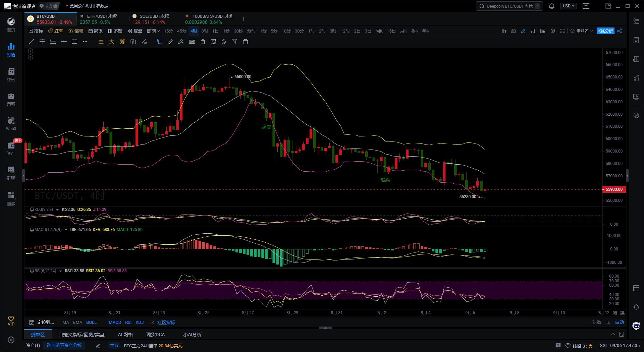Click the K线分析 button
The width and height of the screenshot is (644, 352).
tap(605, 31)
